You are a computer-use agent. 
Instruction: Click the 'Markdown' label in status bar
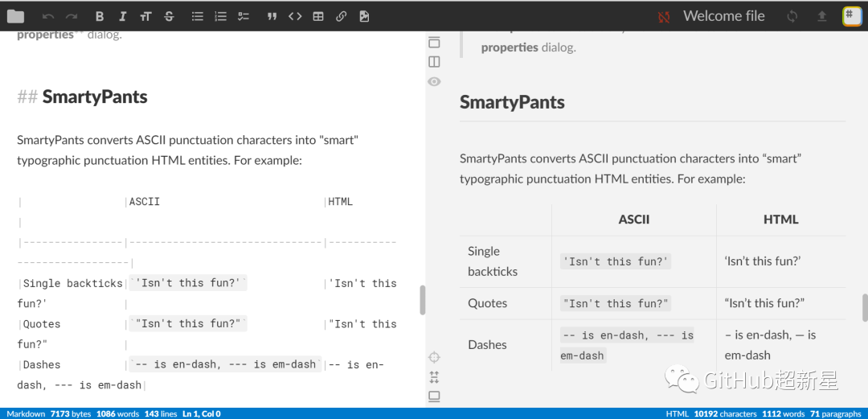pos(26,413)
